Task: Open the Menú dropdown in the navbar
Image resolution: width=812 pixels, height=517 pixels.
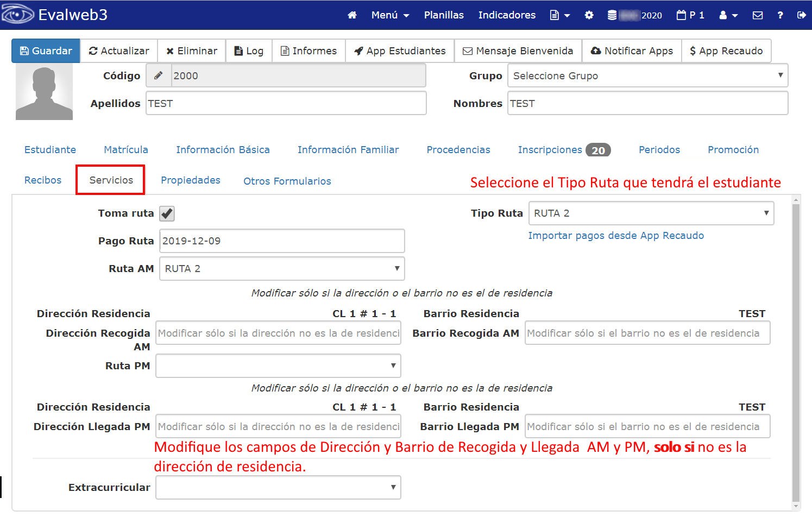Action: [x=390, y=15]
